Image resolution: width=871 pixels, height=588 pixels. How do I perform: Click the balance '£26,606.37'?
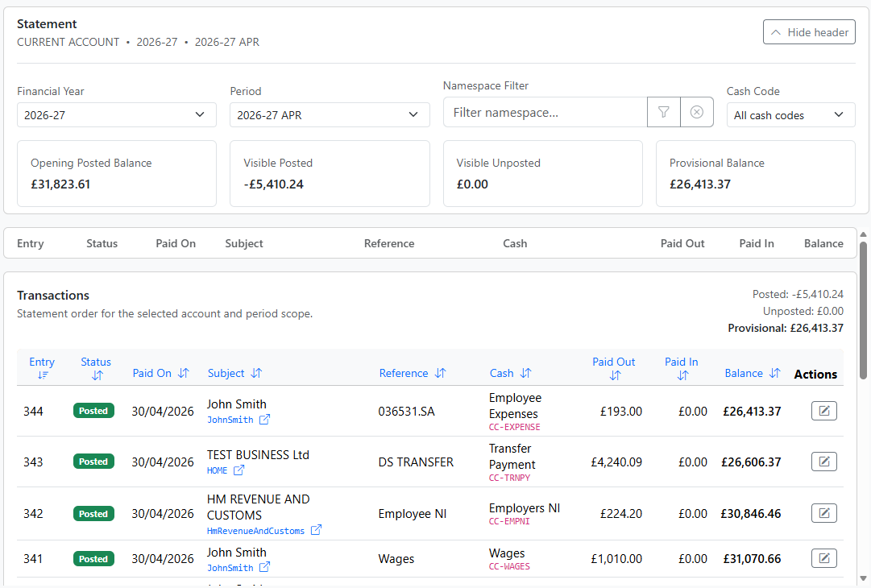click(751, 462)
